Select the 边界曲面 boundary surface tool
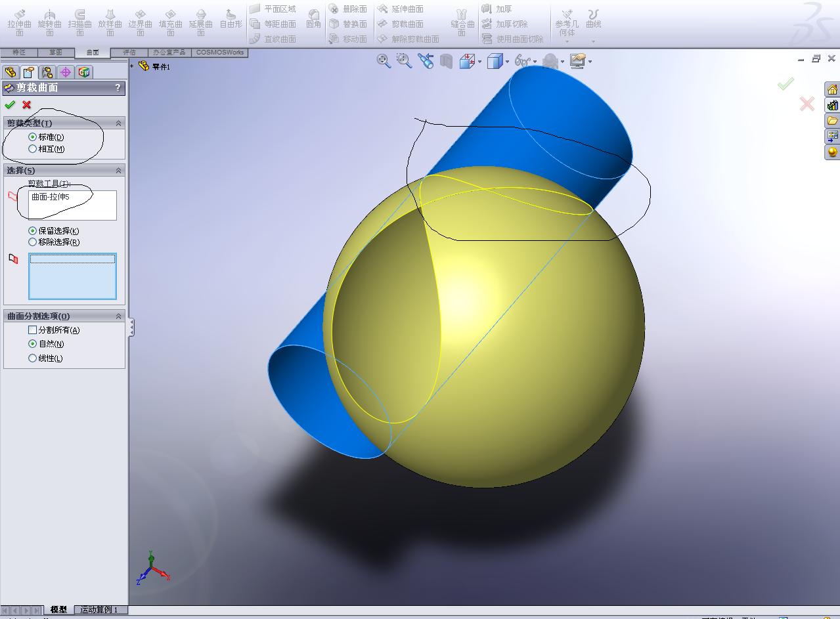 tap(141, 22)
